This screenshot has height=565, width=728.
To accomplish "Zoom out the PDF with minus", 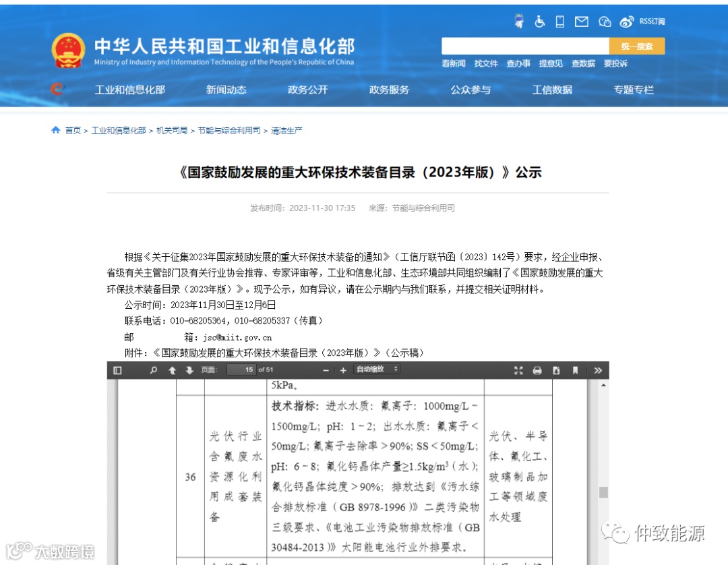I will [326, 370].
